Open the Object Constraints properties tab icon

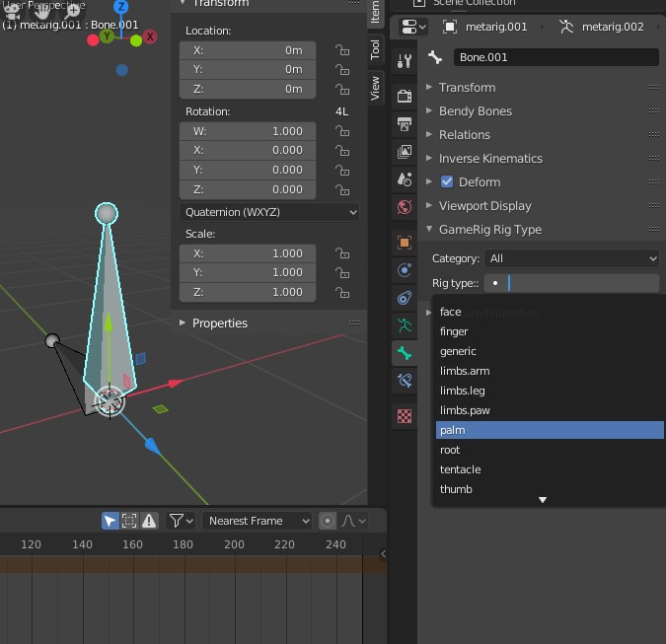[x=404, y=298]
